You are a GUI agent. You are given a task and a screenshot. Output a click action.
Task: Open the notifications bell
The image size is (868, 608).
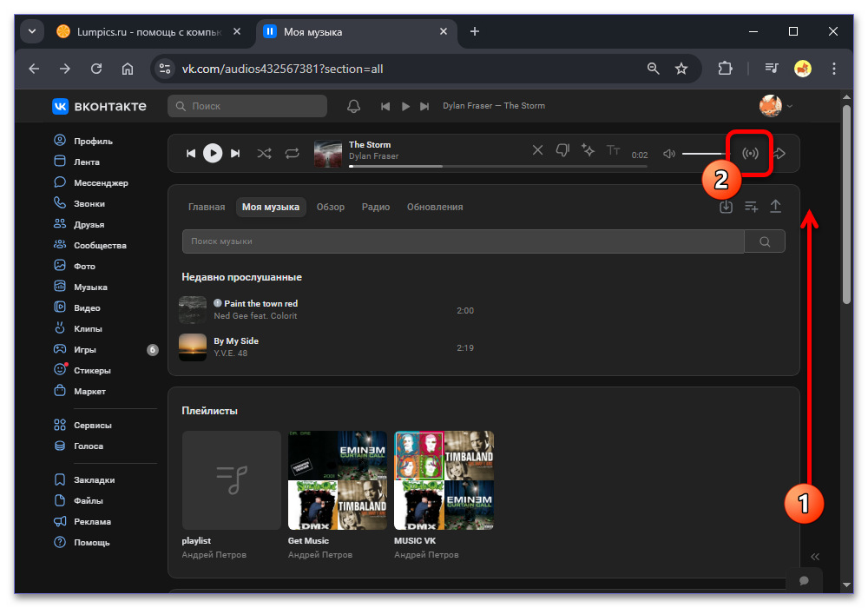coord(354,106)
